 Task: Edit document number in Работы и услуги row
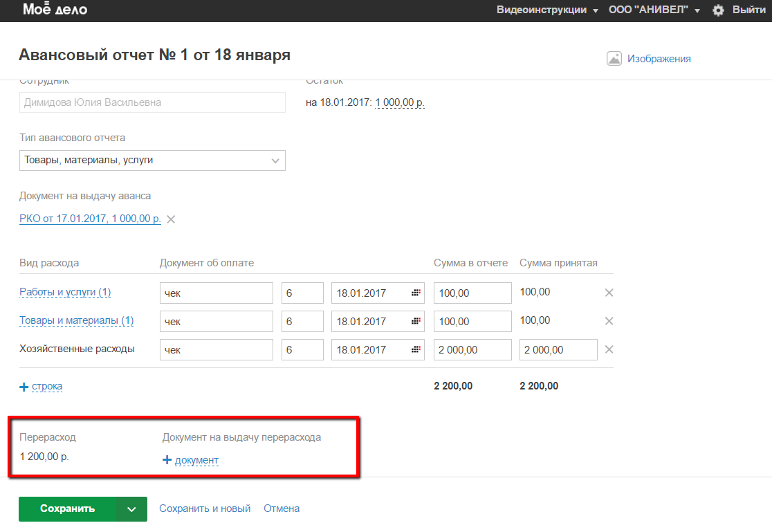[x=302, y=293]
